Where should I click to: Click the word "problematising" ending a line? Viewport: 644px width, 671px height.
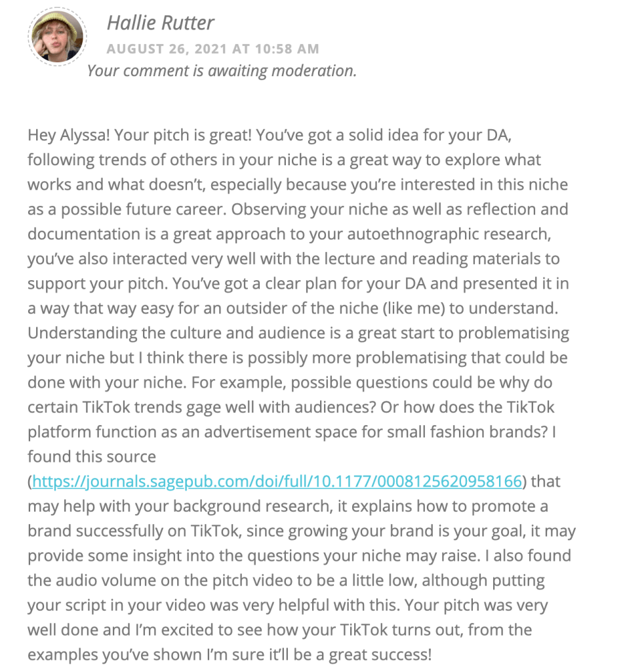click(x=513, y=333)
